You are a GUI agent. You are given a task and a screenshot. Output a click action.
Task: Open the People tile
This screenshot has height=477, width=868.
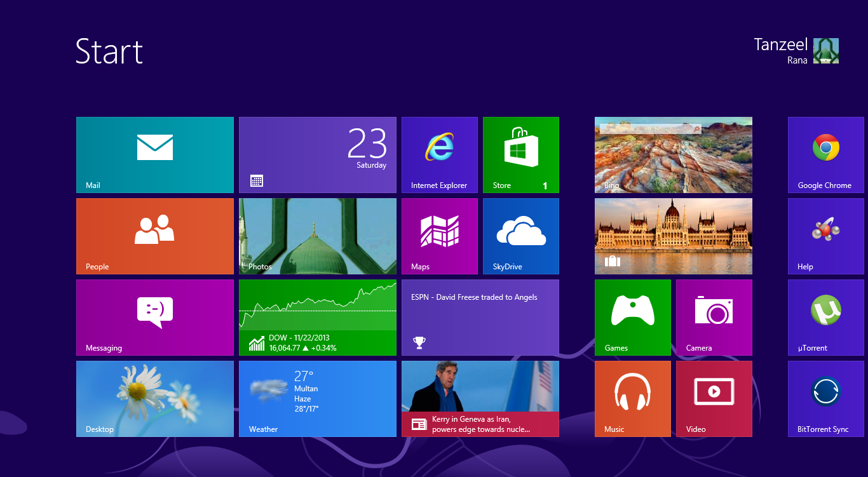[x=155, y=236]
